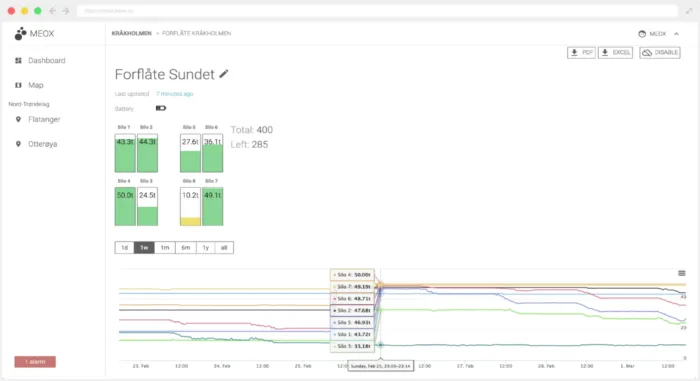Click the DISABLE button
The height and width of the screenshot is (381, 700).
pyautogui.click(x=660, y=53)
